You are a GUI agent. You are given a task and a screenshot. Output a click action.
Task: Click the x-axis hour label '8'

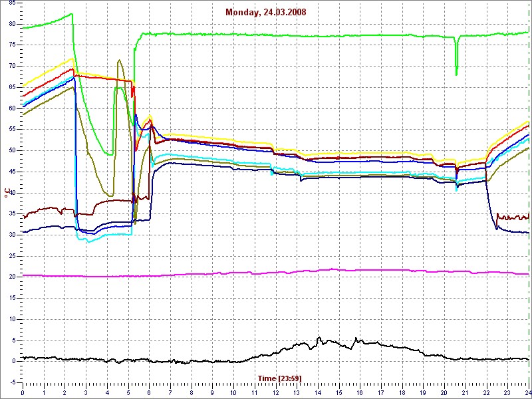coord(192,392)
